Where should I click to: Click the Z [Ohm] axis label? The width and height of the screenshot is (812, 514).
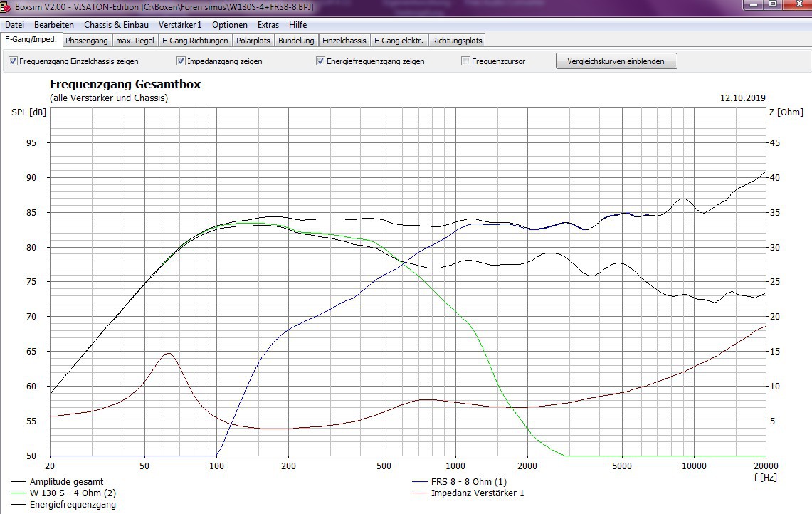[786, 112]
